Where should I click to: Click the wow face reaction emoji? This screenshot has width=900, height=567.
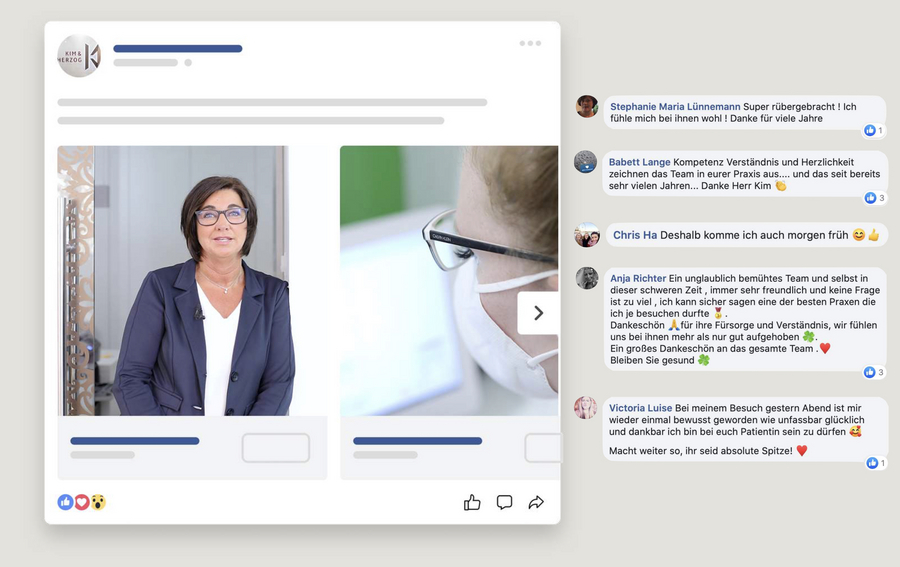[x=98, y=502]
